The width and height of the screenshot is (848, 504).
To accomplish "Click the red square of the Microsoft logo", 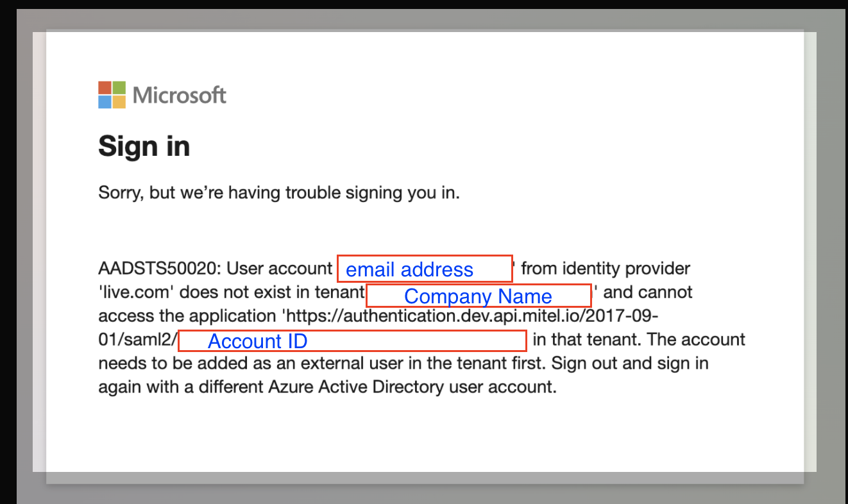I will pyautogui.click(x=105, y=88).
